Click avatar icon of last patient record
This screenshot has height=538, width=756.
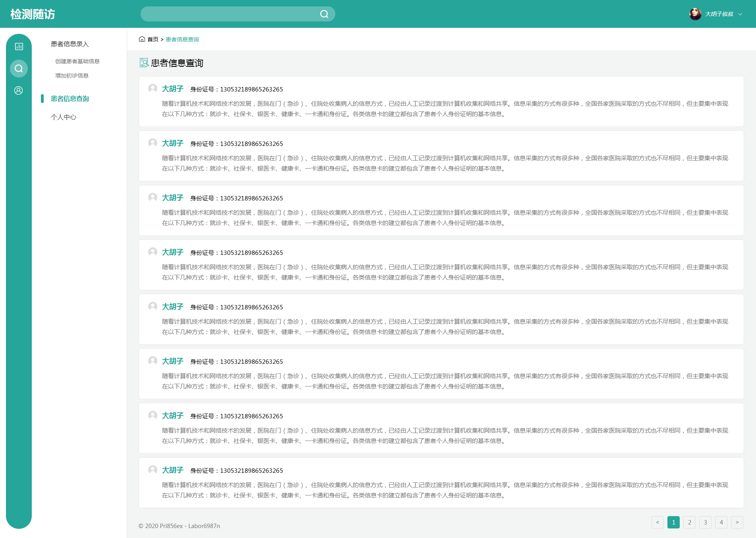[153, 470]
